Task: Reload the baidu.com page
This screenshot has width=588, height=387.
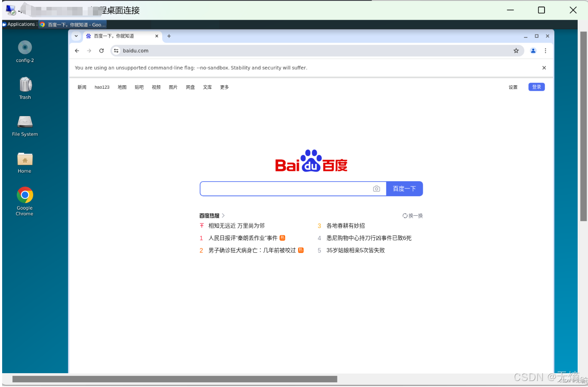Action: tap(102, 51)
